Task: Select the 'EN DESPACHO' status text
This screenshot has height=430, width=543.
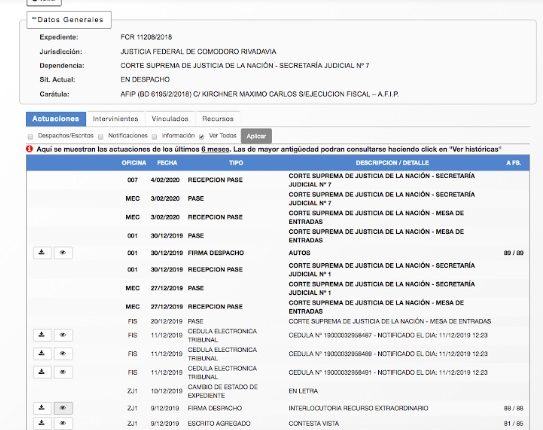Action: point(145,80)
